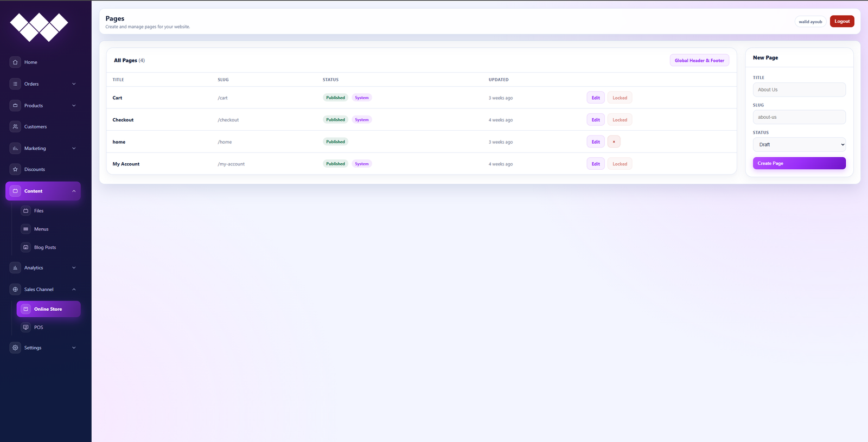Edit the Checkout page
868x442 pixels.
coord(596,120)
